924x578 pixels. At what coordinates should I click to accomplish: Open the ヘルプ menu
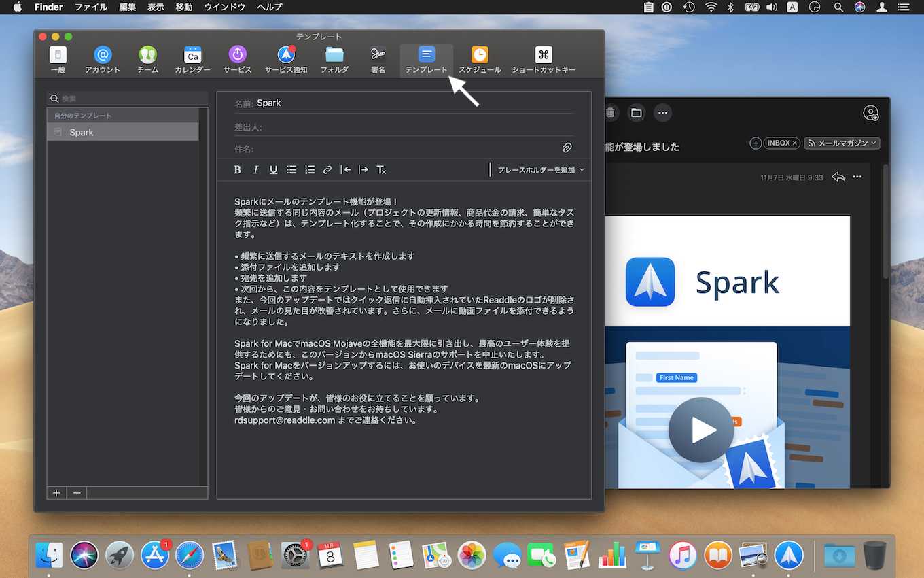pyautogui.click(x=270, y=7)
